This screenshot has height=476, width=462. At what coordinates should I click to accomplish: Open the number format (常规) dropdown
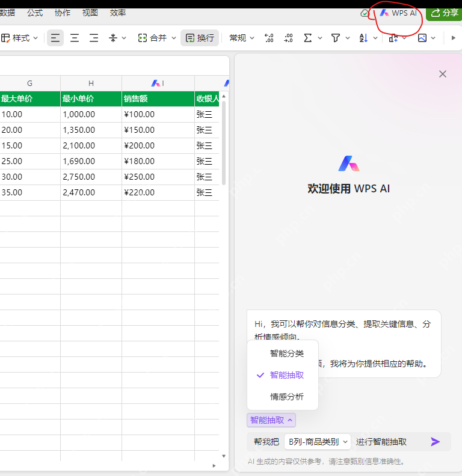tap(242, 38)
